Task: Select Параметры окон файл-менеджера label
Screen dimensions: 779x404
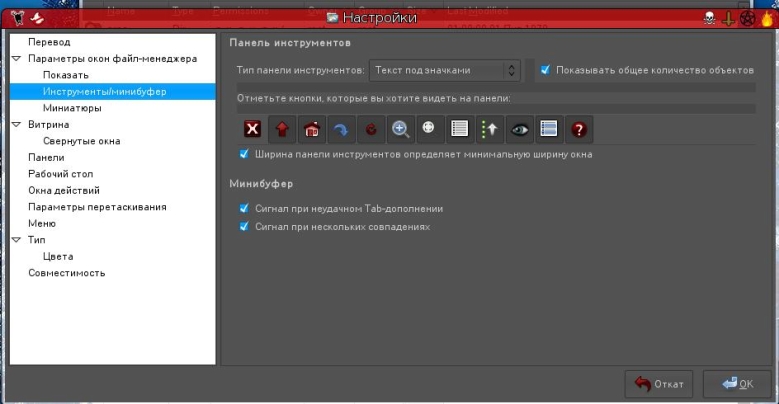Action: point(112,59)
